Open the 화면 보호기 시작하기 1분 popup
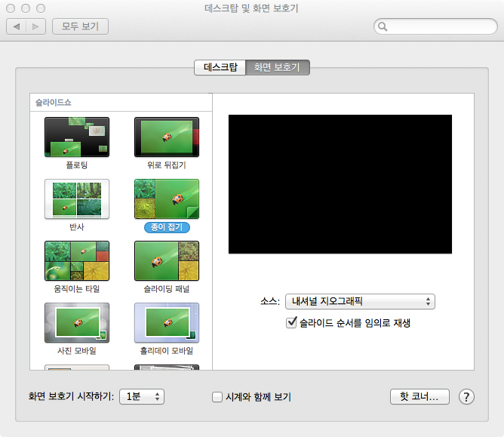 click(x=142, y=396)
